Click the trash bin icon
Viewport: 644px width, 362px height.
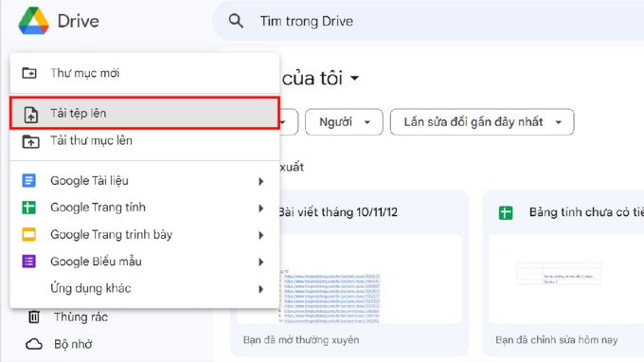pyautogui.click(x=34, y=317)
